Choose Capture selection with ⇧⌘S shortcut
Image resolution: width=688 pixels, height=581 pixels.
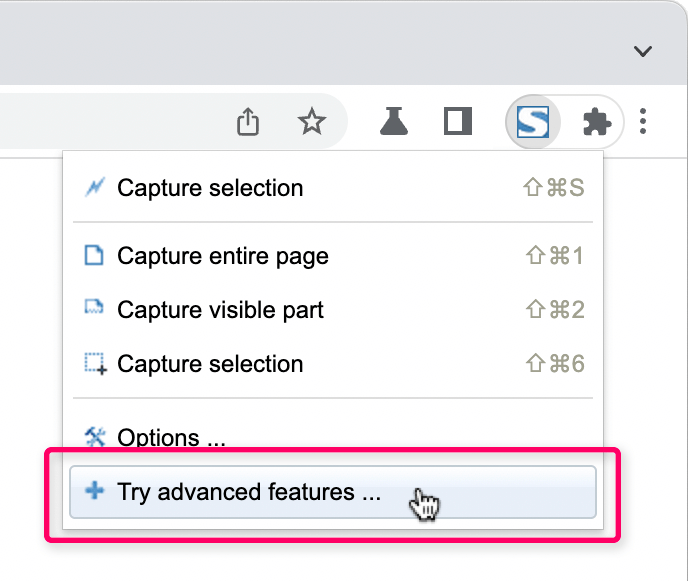pyautogui.click(x=210, y=188)
